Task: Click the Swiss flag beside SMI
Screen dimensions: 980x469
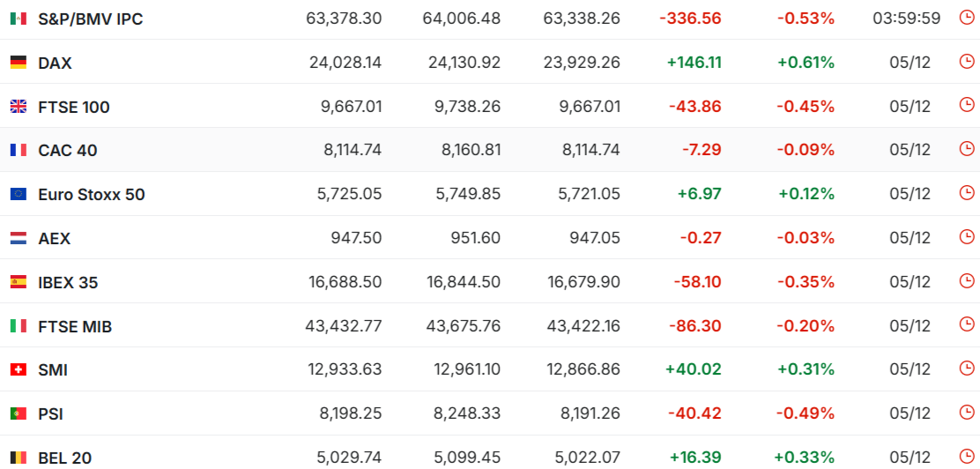Action: click(19, 370)
